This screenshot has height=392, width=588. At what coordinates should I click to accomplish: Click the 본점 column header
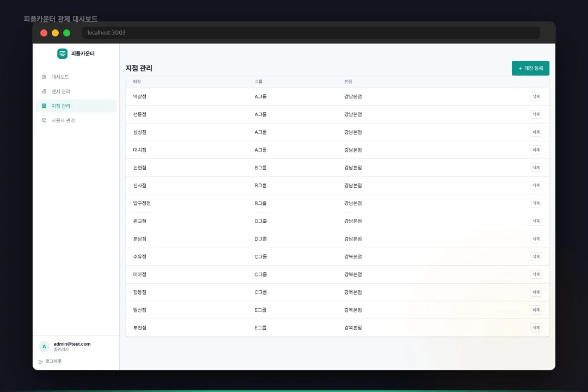point(348,82)
